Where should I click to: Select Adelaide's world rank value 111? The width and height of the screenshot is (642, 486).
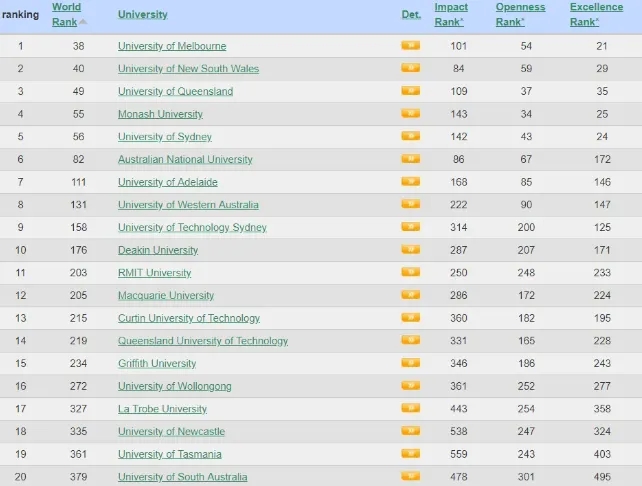point(78,182)
